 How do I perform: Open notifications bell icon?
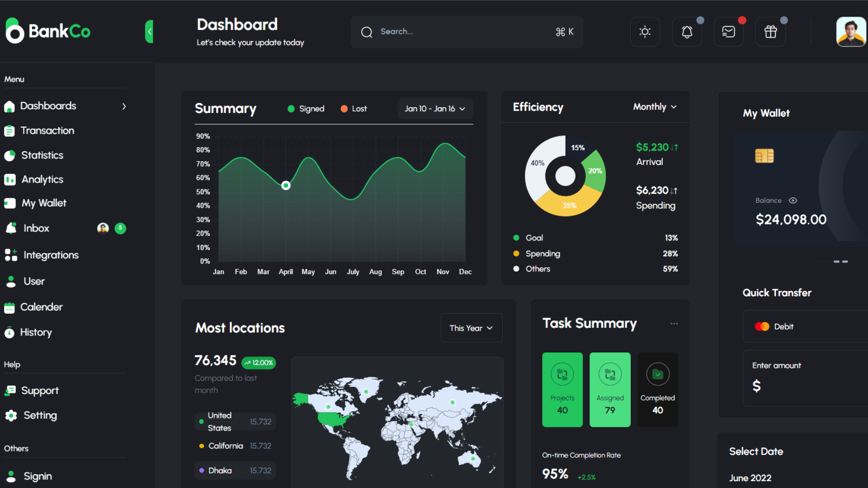click(687, 32)
